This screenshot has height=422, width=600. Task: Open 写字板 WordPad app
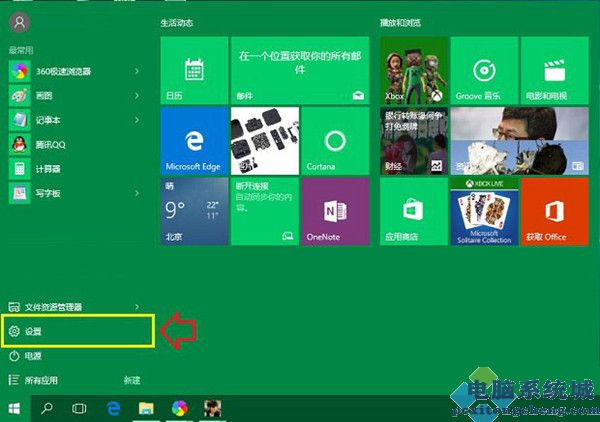click(x=75, y=193)
